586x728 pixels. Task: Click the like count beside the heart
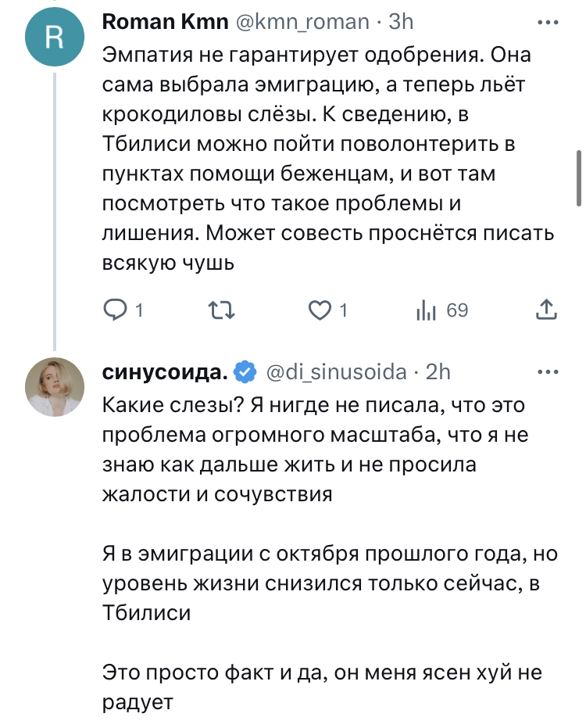click(342, 311)
